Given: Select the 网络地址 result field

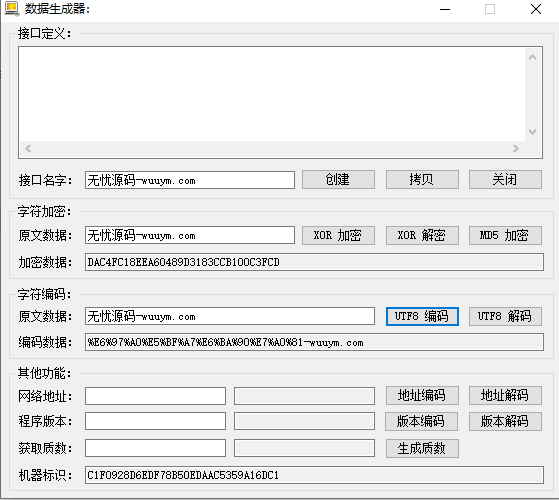Looking at the screenshot, I should click(x=304, y=396).
